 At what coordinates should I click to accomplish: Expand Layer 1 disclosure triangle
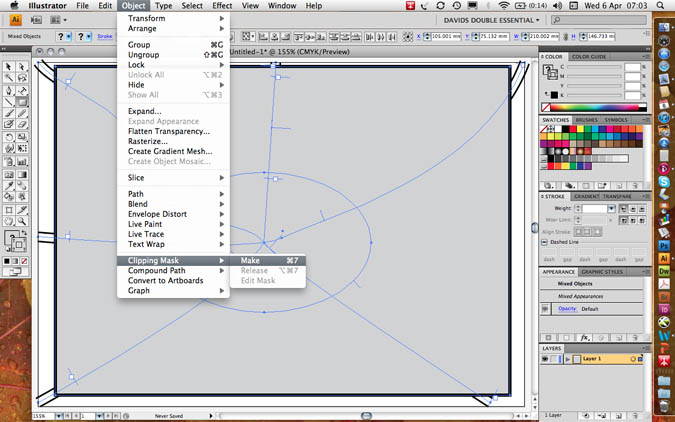(567, 358)
